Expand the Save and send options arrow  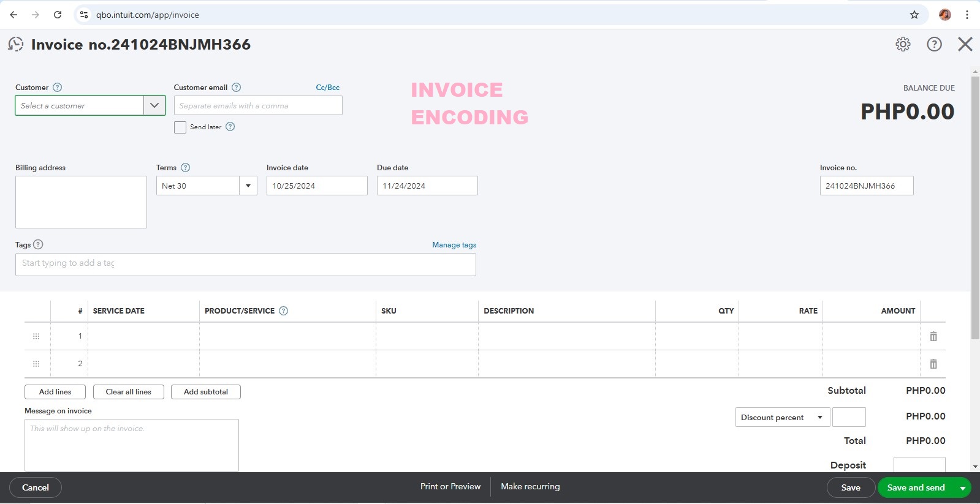pos(962,488)
